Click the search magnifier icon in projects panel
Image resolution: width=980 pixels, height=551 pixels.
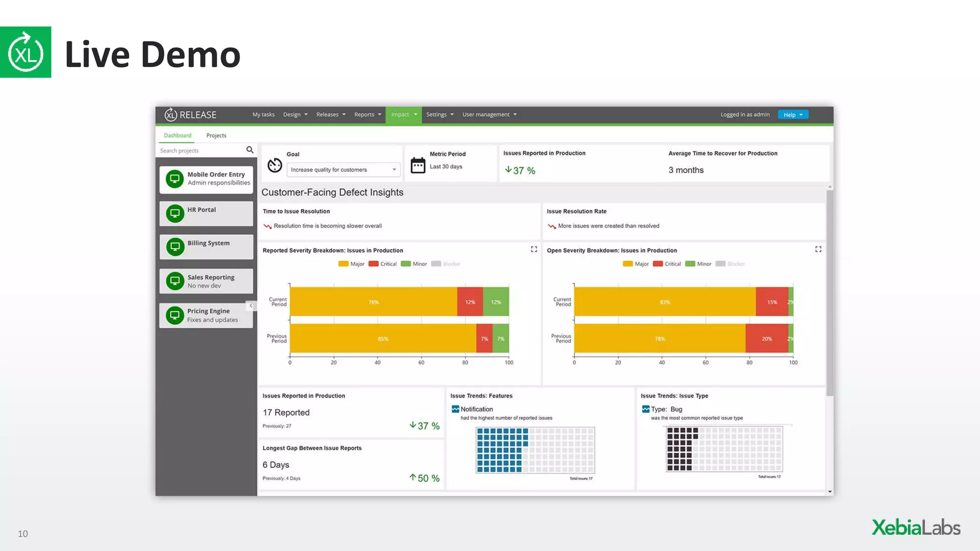[x=250, y=150]
